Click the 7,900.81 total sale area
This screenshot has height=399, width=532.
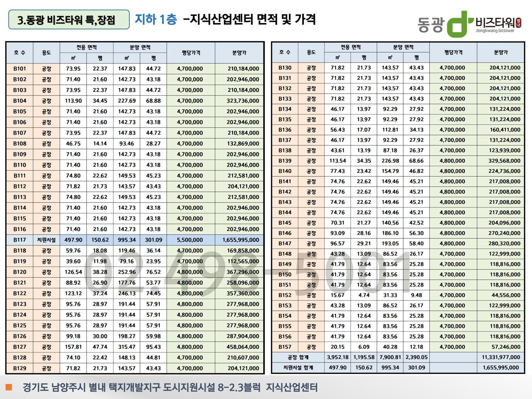coord(390,357)
